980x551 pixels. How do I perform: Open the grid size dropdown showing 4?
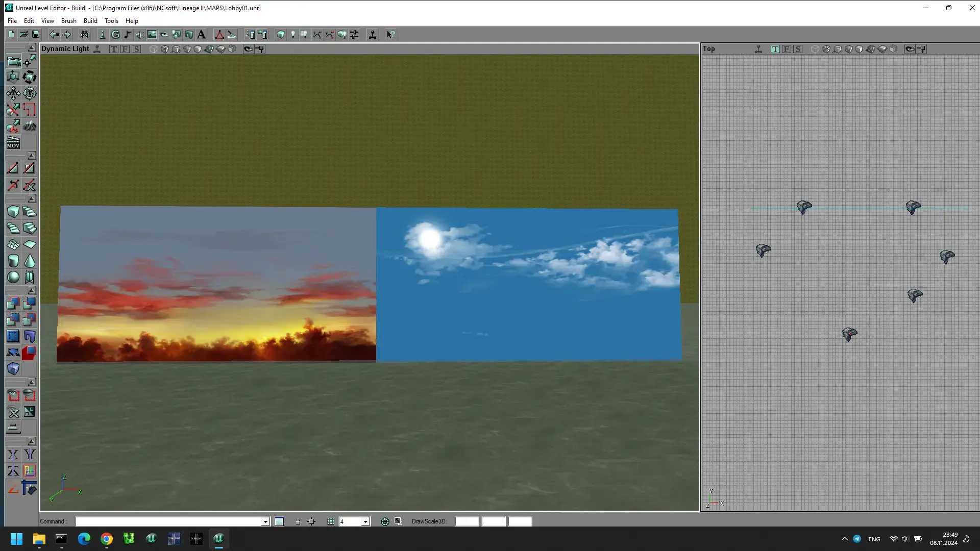click(365, 521)
